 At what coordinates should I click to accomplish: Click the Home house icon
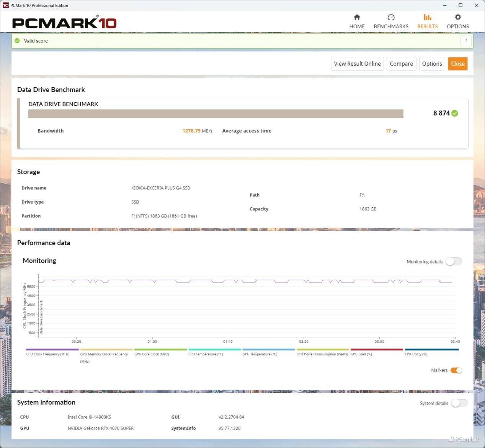click(x=357, y=17)
